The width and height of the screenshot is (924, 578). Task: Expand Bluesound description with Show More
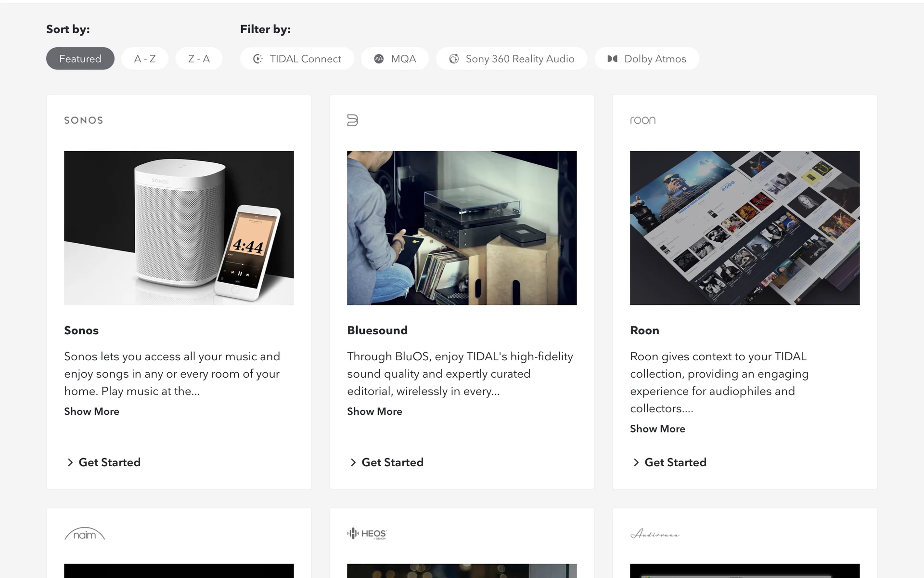pos(374,411)
